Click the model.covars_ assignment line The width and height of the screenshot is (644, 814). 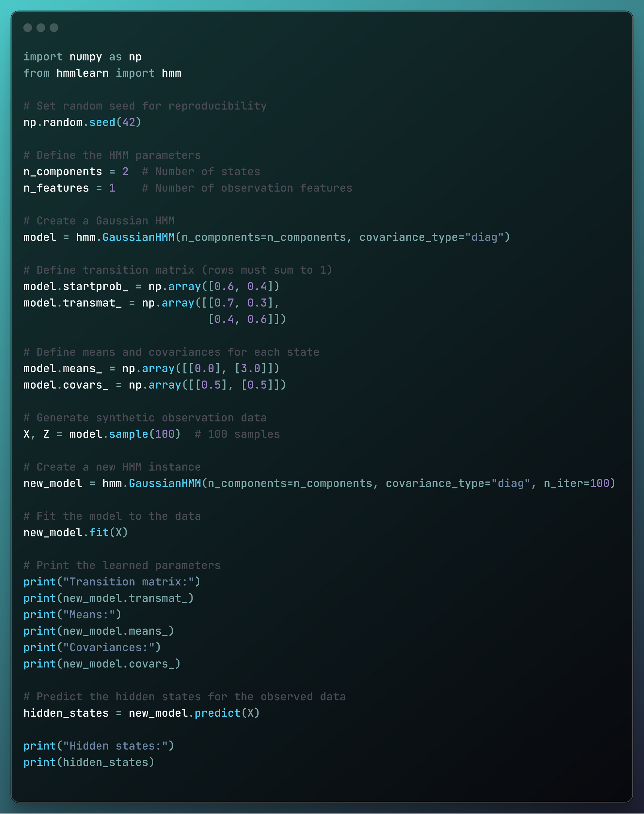point(154,385)
